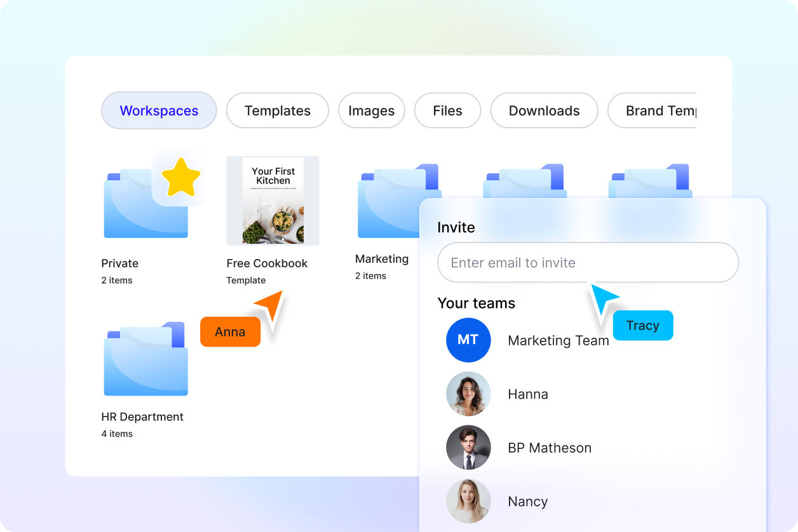Click BP Matheson's profile picture
The image size is (798, 532).
click(468, 448)
